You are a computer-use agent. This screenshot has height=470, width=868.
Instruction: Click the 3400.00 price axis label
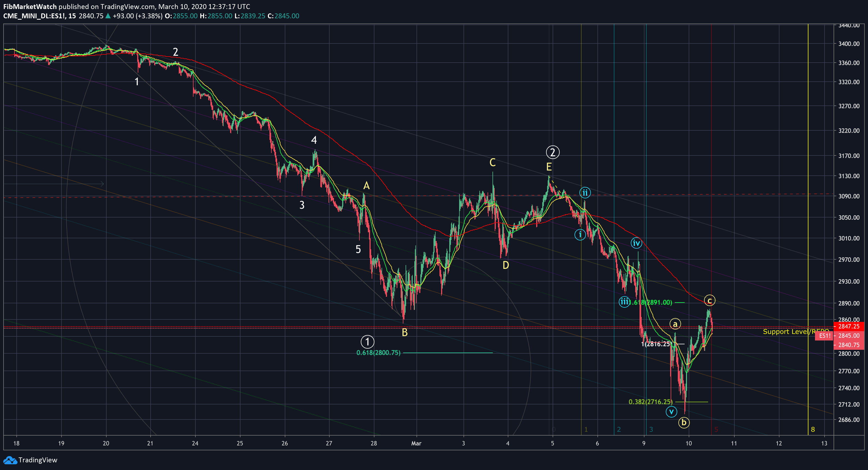tap(849, 43)
